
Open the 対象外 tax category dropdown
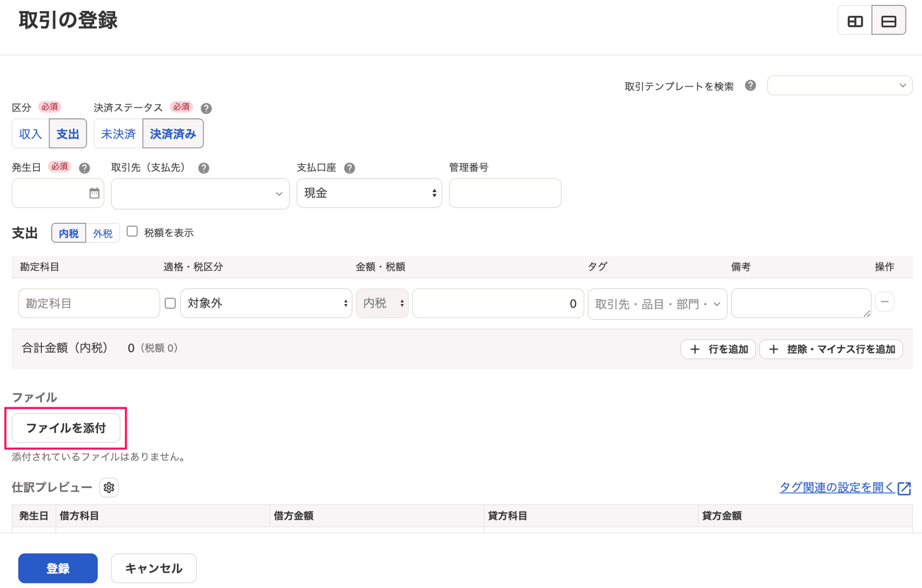[x=266, y=303]
